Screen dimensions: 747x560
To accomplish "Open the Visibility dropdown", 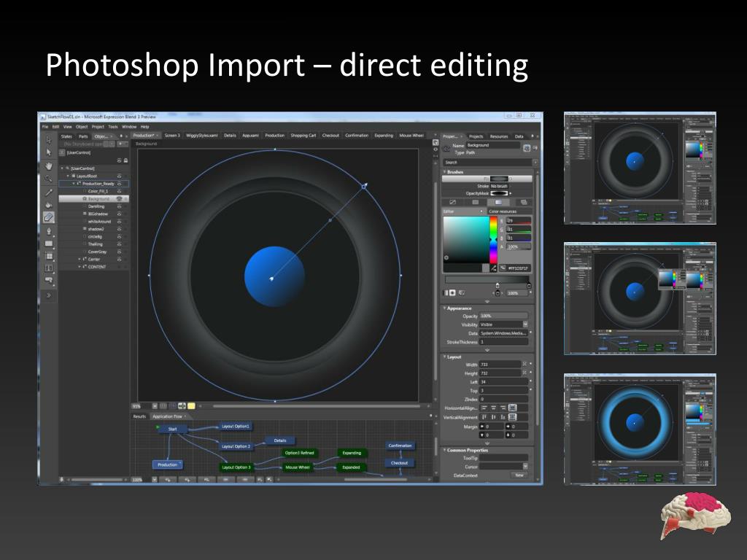I will point(525,324).
